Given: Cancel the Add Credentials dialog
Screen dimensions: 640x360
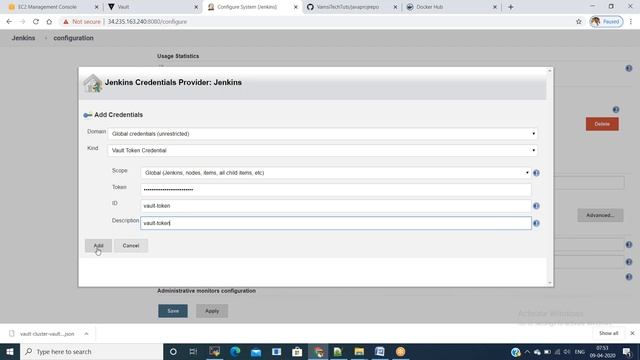Looking at the screenshot, I should (x=131, y=245).
